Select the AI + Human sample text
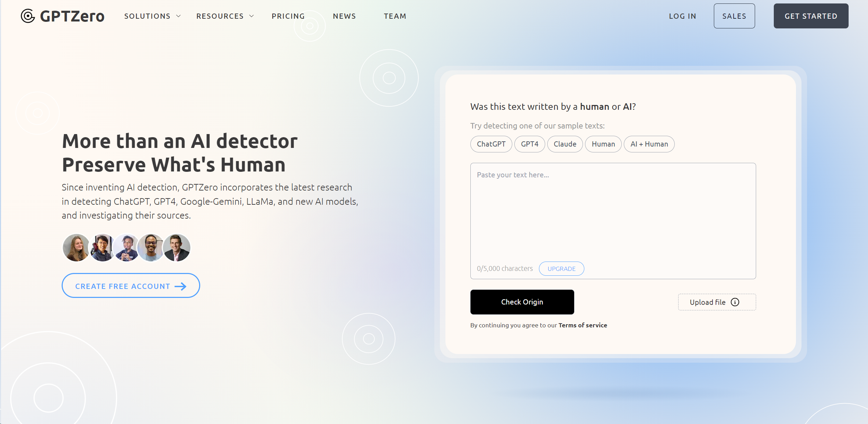This screenshot has height=424, width=868. [649, 144]
